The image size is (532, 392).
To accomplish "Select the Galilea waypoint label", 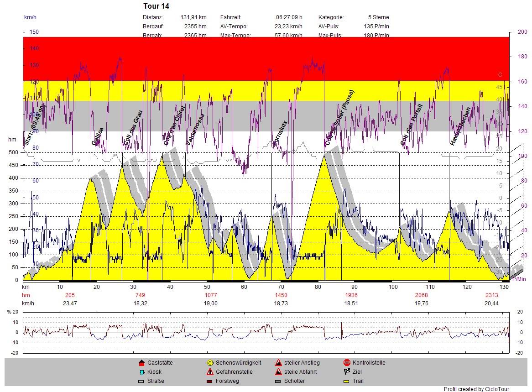I will [98, 136].
